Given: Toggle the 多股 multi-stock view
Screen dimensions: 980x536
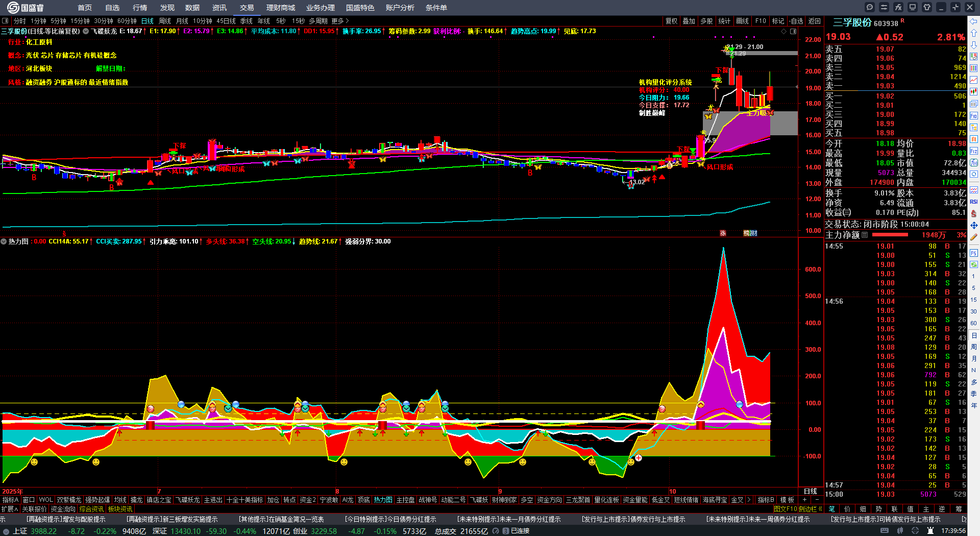Looking at the screenshot, I should [706, 21].
